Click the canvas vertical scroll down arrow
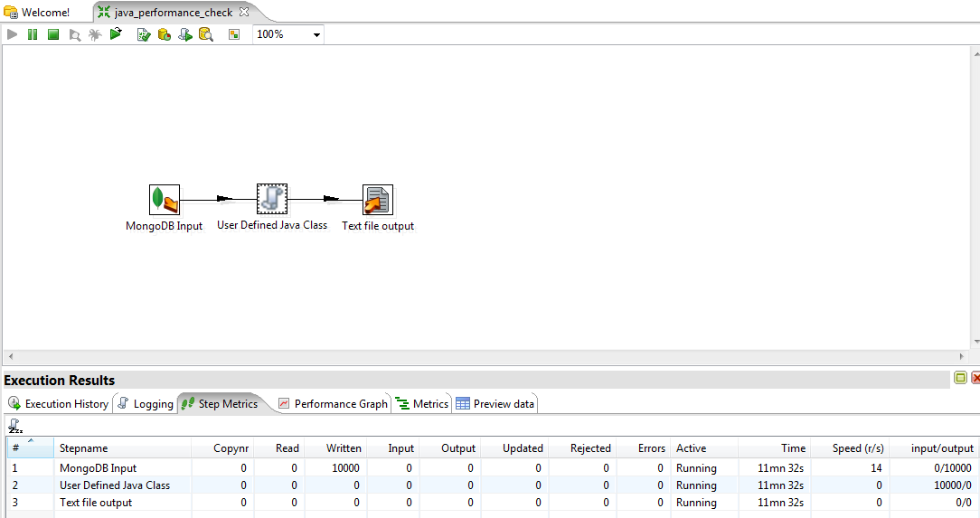 976,342
